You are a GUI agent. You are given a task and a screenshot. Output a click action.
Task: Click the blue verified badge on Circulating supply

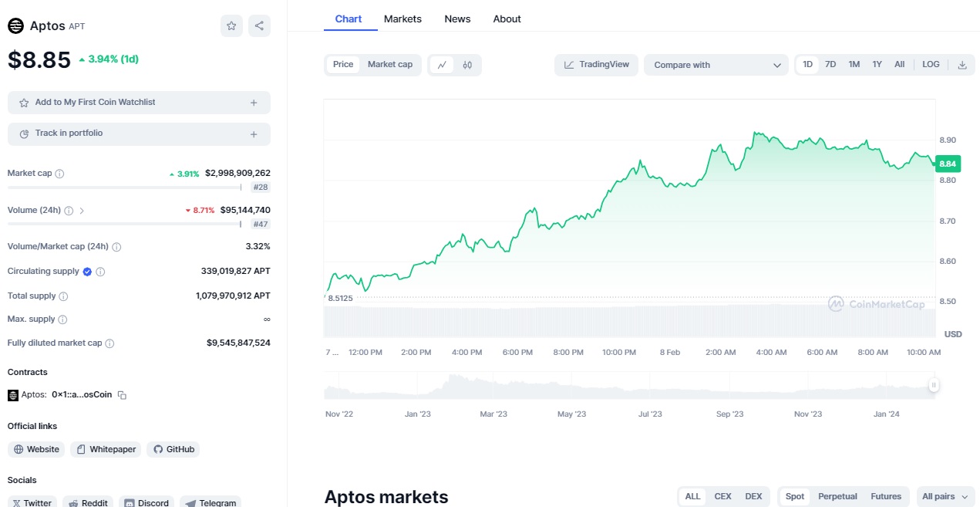[x=87, y=272]
